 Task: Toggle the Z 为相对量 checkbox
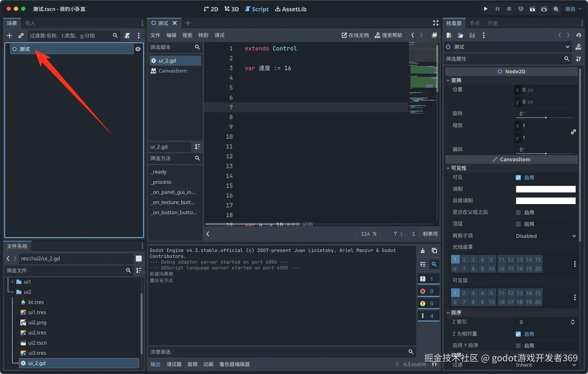point(518,334)
